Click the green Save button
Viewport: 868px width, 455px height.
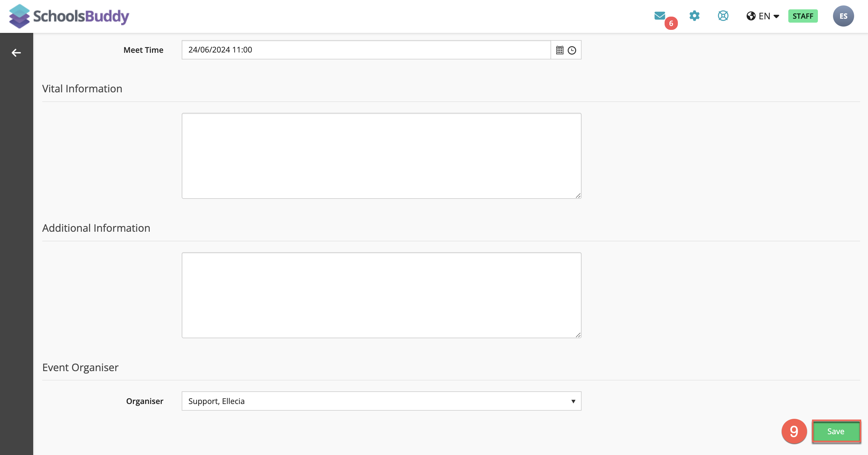[836, 431]
